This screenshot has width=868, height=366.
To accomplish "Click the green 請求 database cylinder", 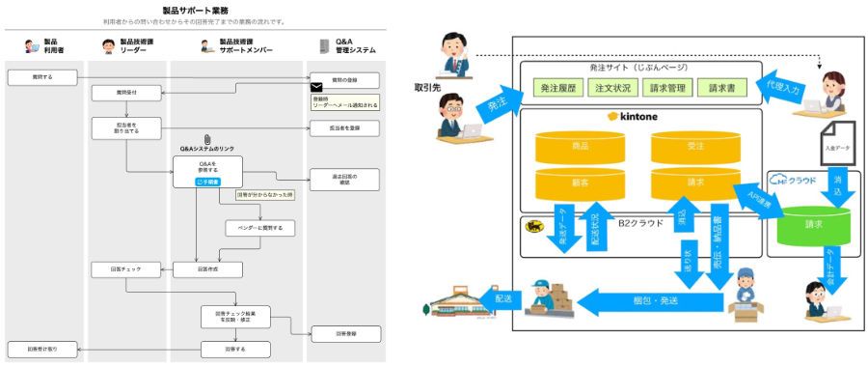I will [x=814, y=226].
